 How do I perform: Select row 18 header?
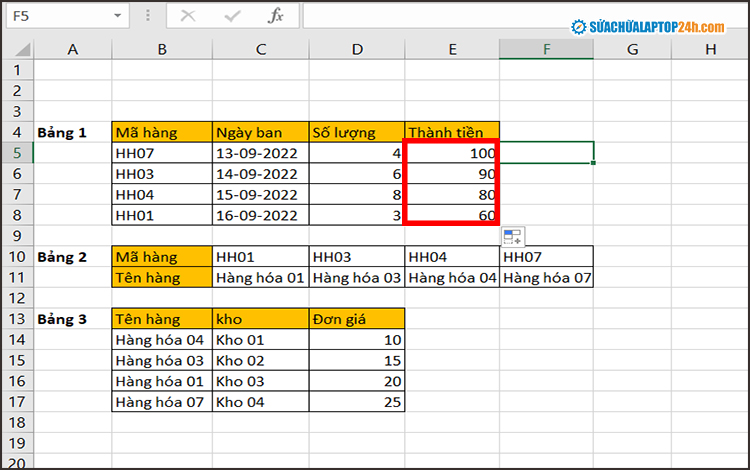tap(17, 422)
